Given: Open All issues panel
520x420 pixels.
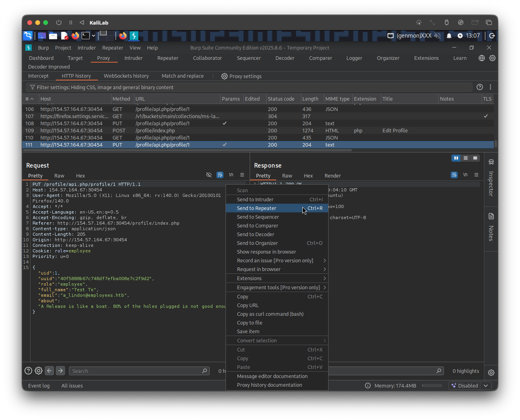Looking at the screenshot, I should 72,386.
